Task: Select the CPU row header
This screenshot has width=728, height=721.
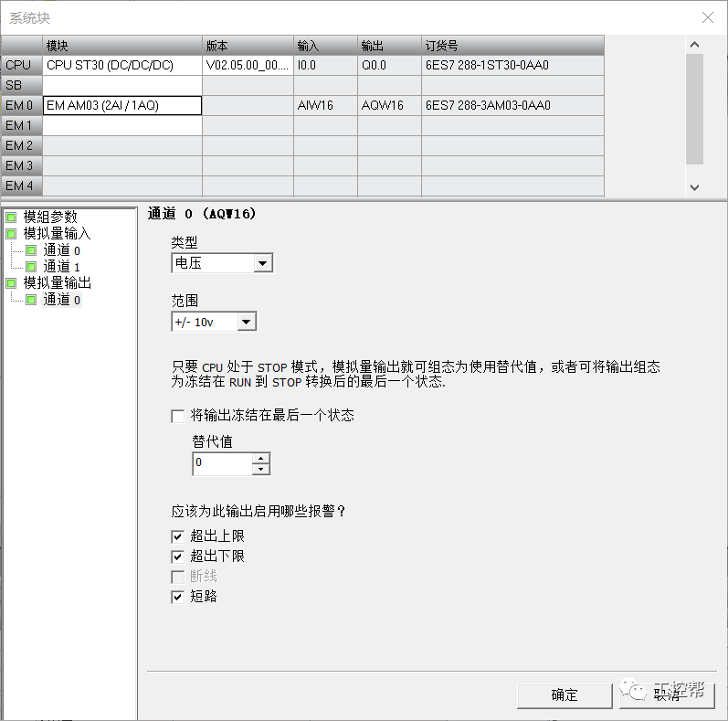Action: tap(22, 65)
